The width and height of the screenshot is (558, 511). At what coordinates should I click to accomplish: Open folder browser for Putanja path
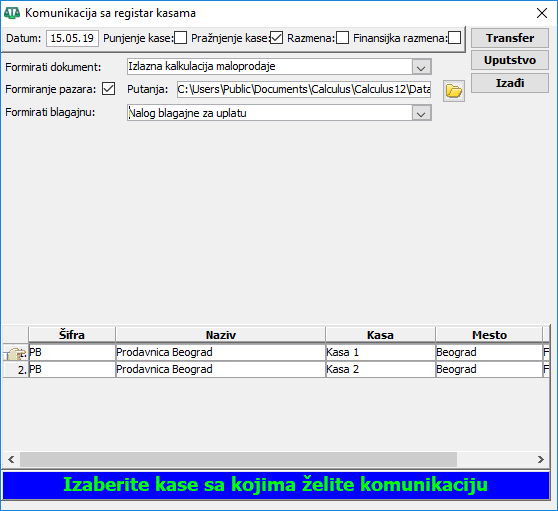coord(454,91)
